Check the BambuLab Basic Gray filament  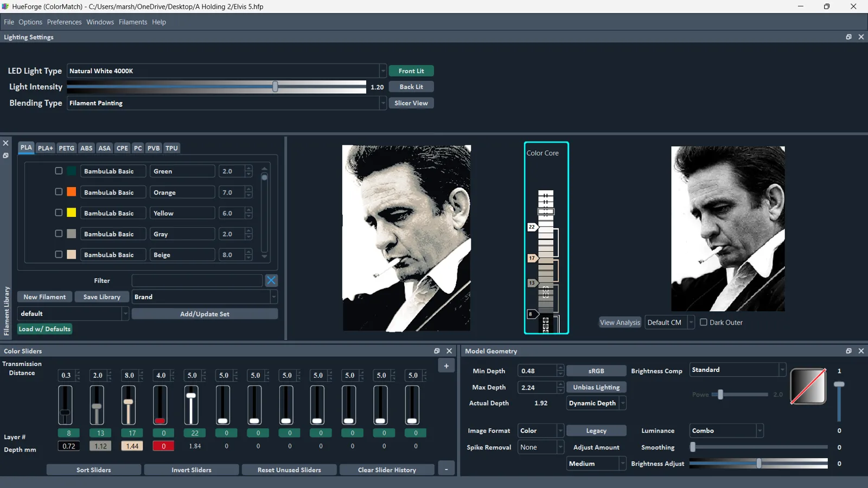(59, 234)
